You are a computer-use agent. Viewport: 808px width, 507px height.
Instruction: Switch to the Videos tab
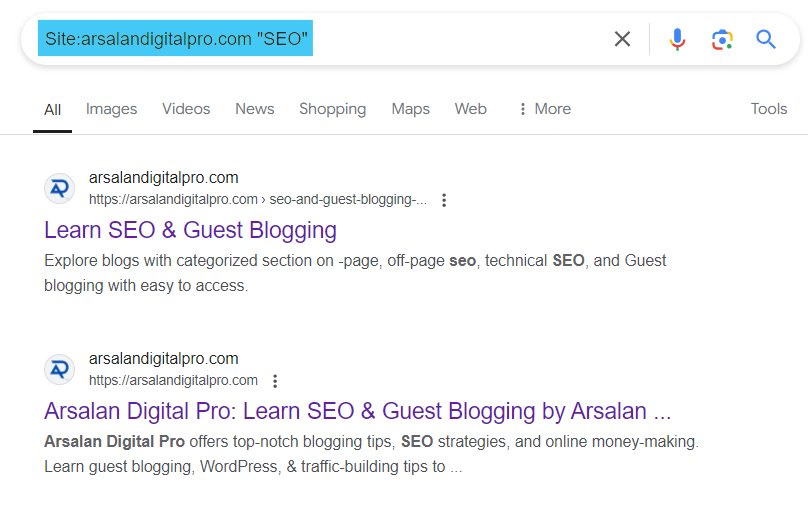tap(186, 109)
